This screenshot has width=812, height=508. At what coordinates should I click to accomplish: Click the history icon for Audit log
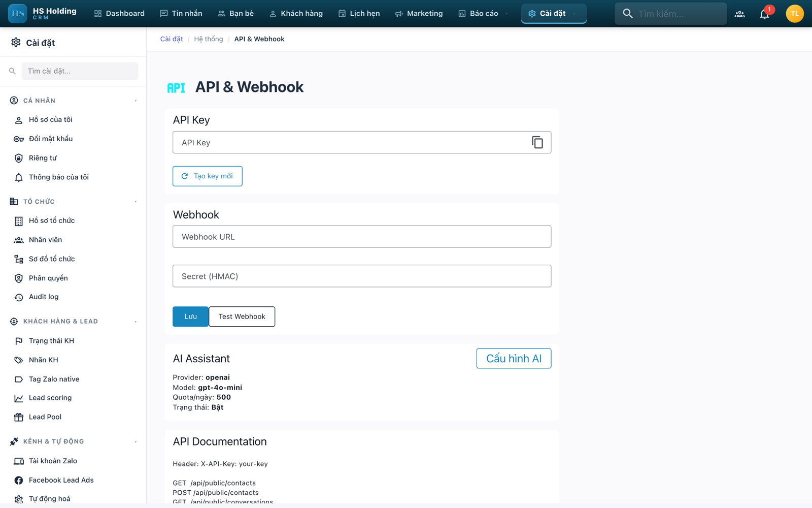coord(19,297)
